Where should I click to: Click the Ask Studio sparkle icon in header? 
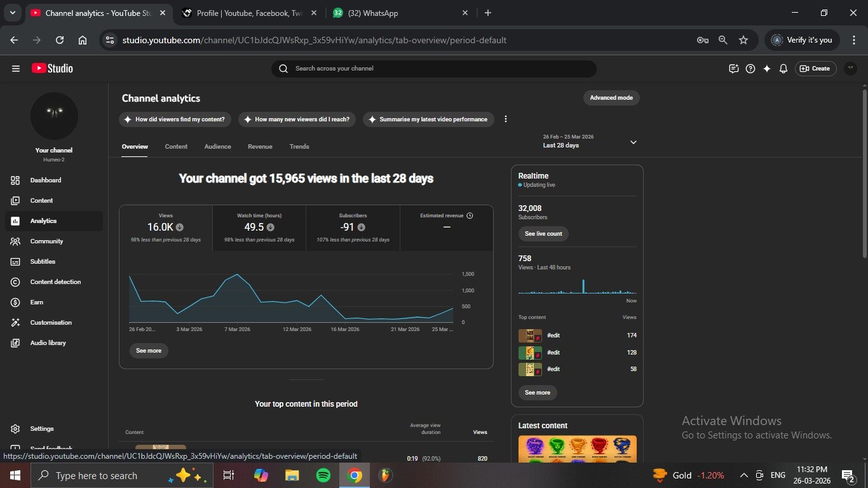click(767, 69)
